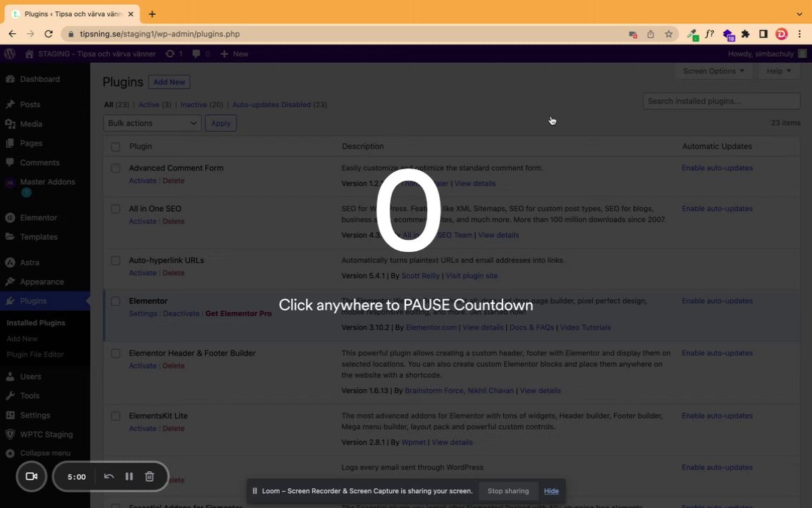Open Add New submenu under Plugins
812x508 pixels.
click(x=22, y=339)
